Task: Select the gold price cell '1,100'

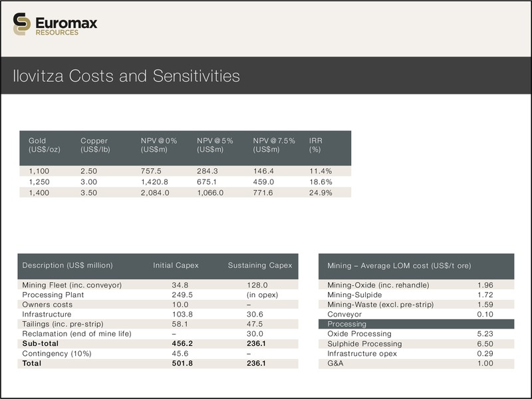Action: [x=39, y=171]
